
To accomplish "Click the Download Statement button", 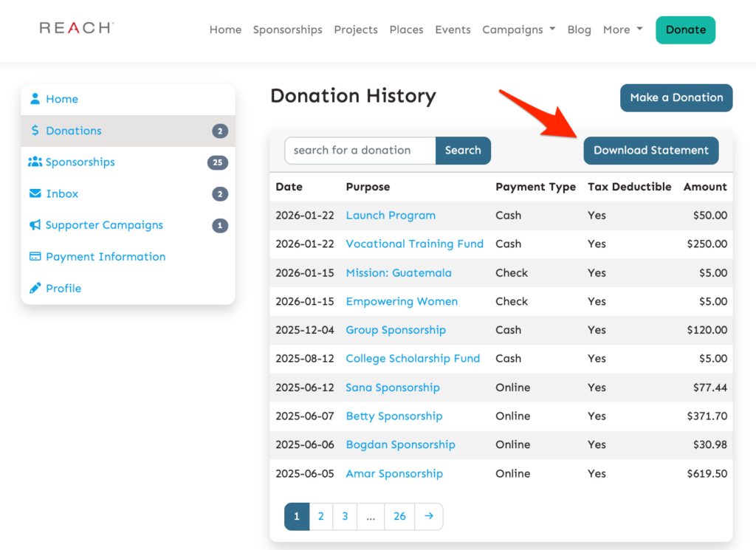I will click(650, 150).
